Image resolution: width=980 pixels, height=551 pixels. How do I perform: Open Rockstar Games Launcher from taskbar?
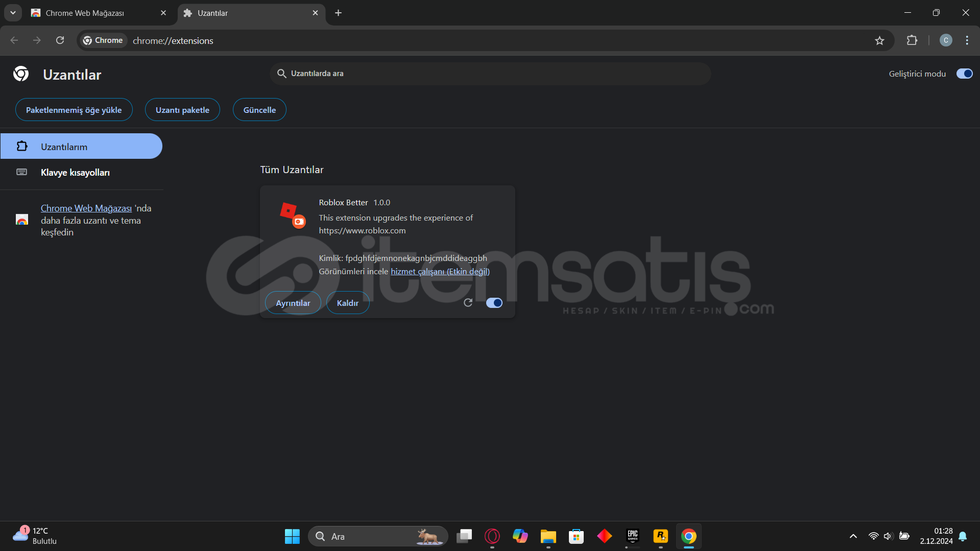pyautogui.click(x=661, y=536)
